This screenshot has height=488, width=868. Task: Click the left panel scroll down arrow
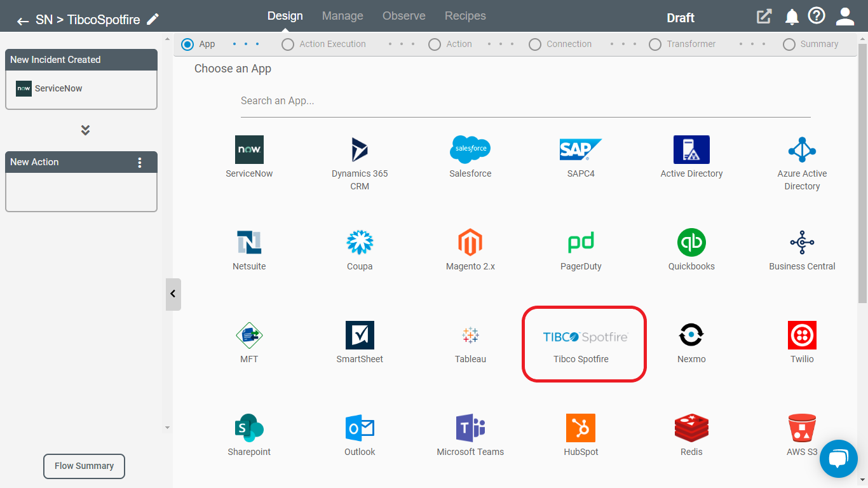click(x=168, y=428)
